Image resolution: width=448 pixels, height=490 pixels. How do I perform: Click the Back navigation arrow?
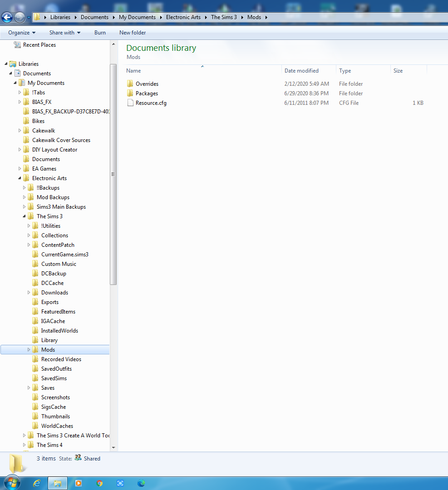pos(7,18)
